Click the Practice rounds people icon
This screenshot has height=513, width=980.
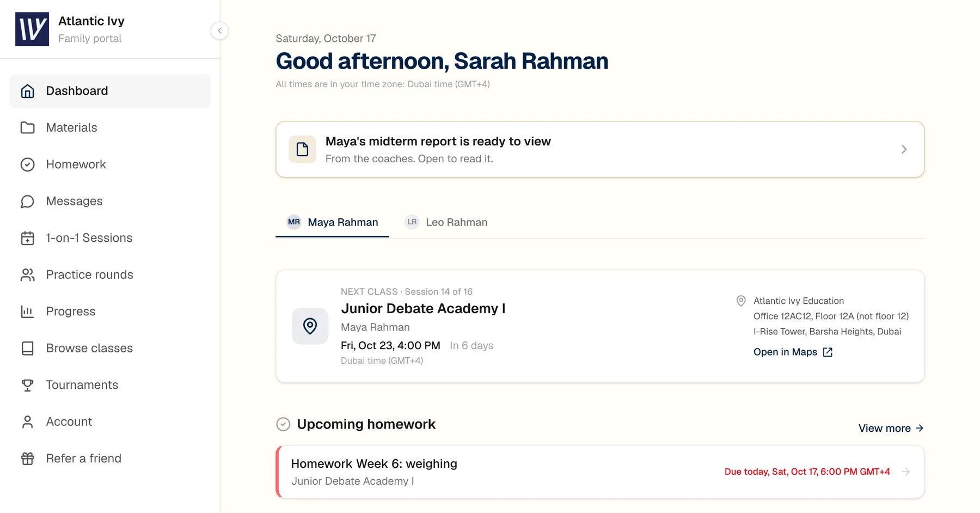tap(27, 274)
